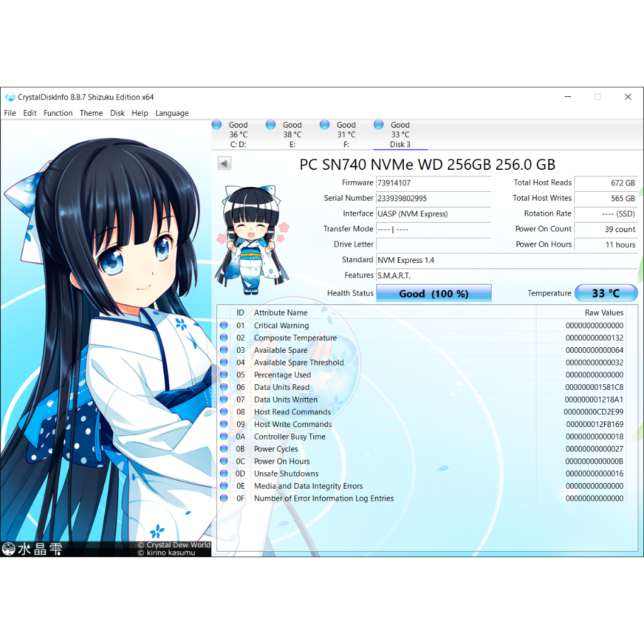The image size is (644, 644).
Task: Open the Disk menu
Action: coord(118,113)
